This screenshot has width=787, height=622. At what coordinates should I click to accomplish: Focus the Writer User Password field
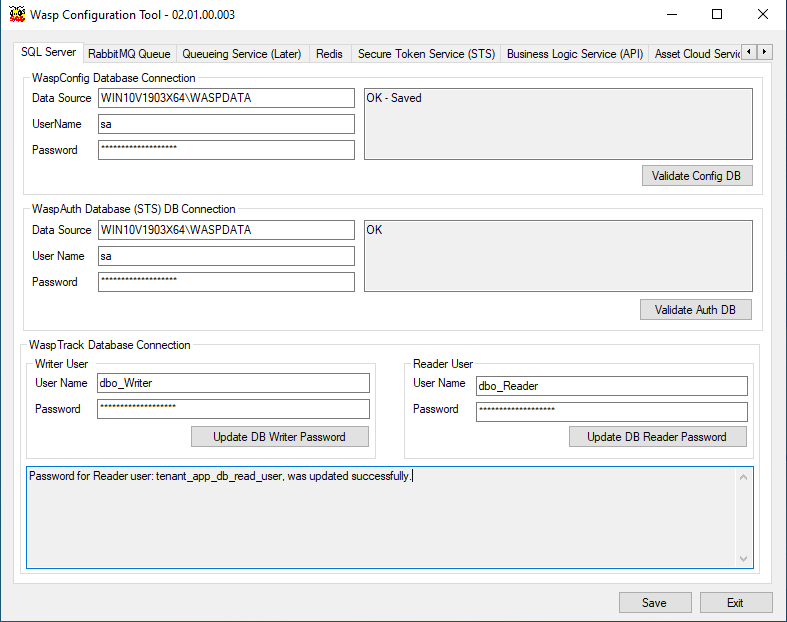(x=233, y=409)
